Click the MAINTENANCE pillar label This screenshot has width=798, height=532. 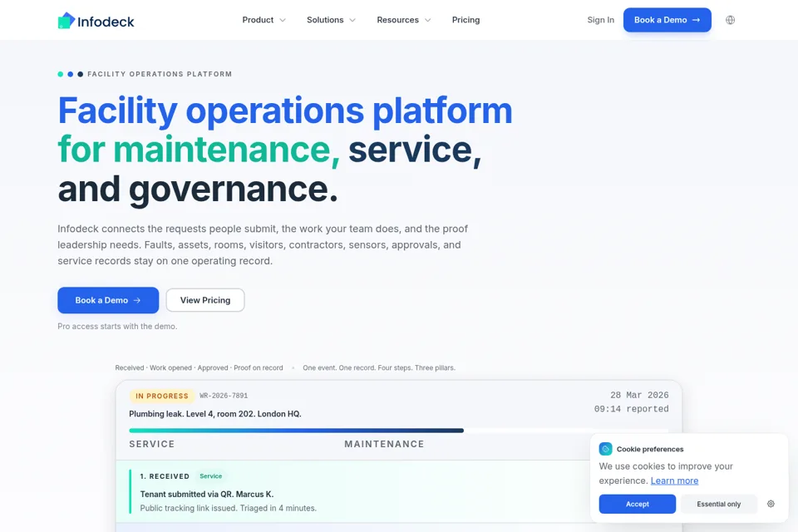[384, 444]
